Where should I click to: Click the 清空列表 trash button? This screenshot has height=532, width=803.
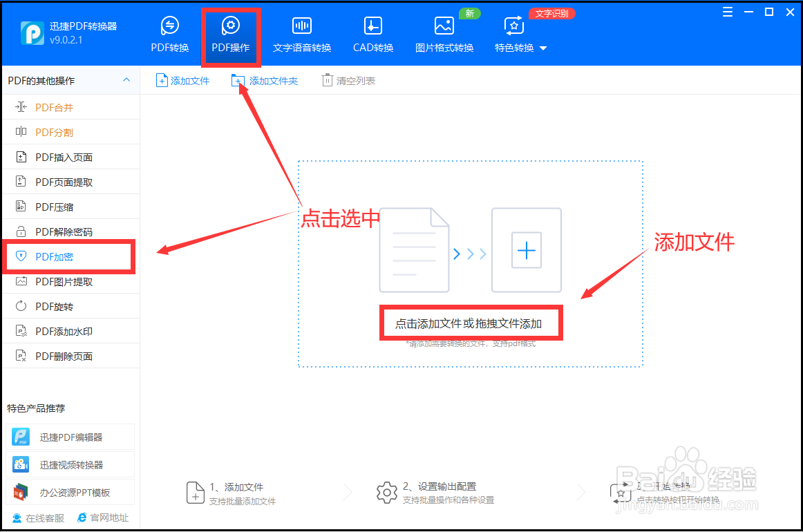coord(348,80)
